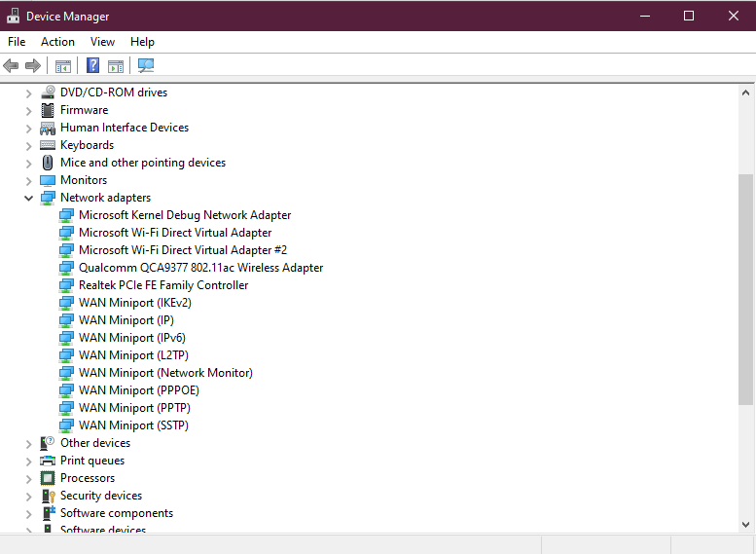
Task: Select the Processors category label
Action: point(88,478)
